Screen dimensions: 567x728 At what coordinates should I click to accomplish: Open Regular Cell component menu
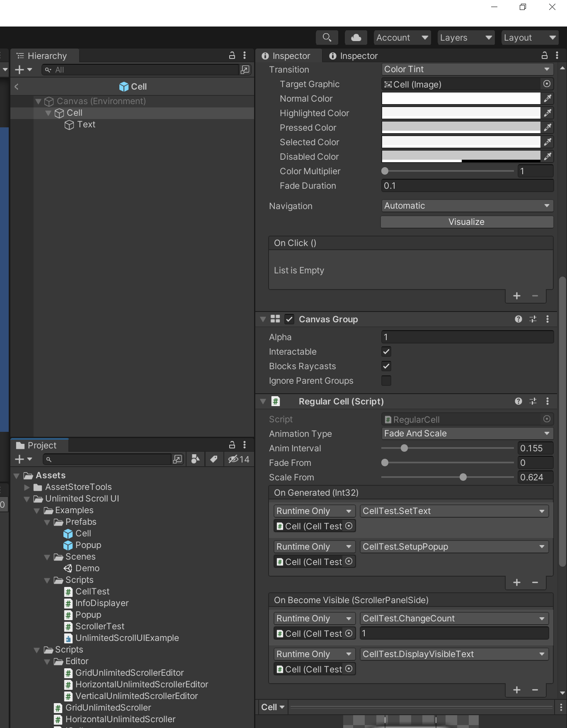click(x=548, y=401)
